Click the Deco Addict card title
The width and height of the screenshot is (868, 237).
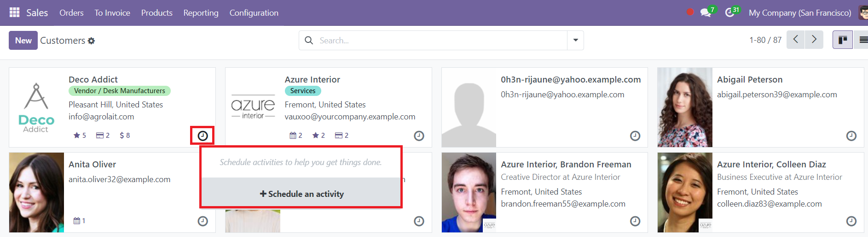pos(93,79)
